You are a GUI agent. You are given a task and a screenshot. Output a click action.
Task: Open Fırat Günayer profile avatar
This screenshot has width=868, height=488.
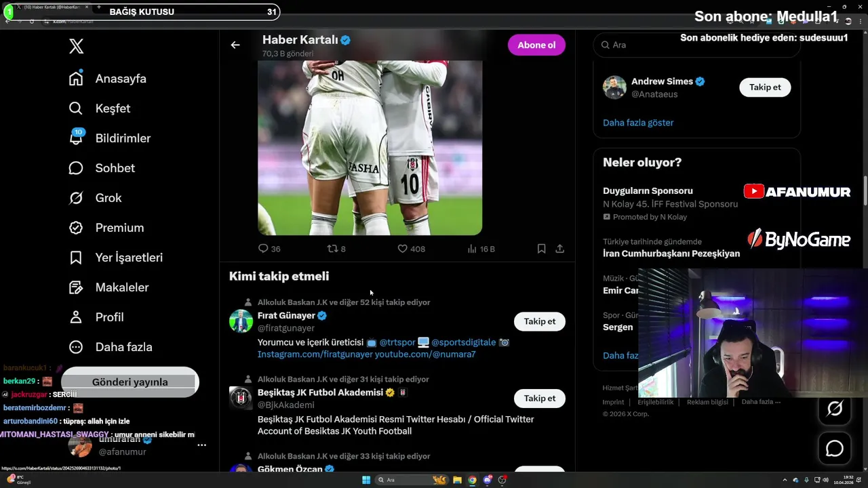(x=241, y=321)
